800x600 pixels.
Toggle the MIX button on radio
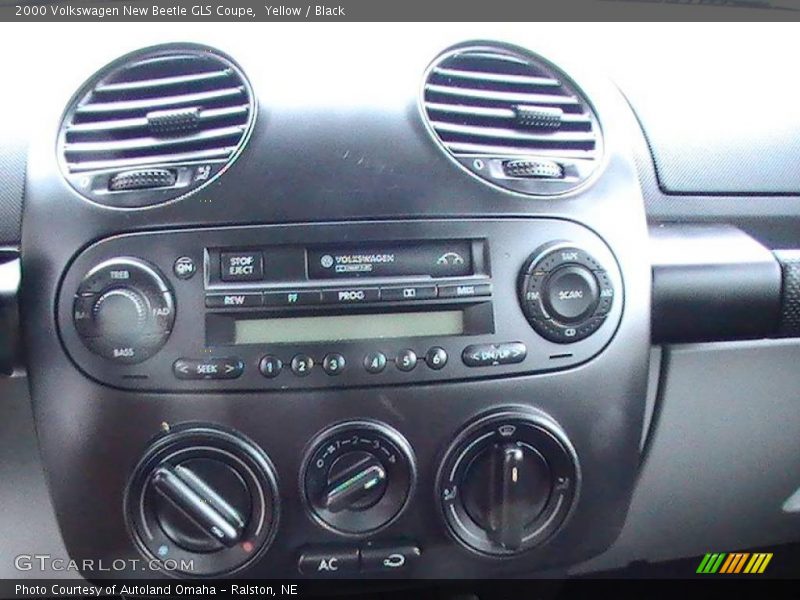point(465,290)
